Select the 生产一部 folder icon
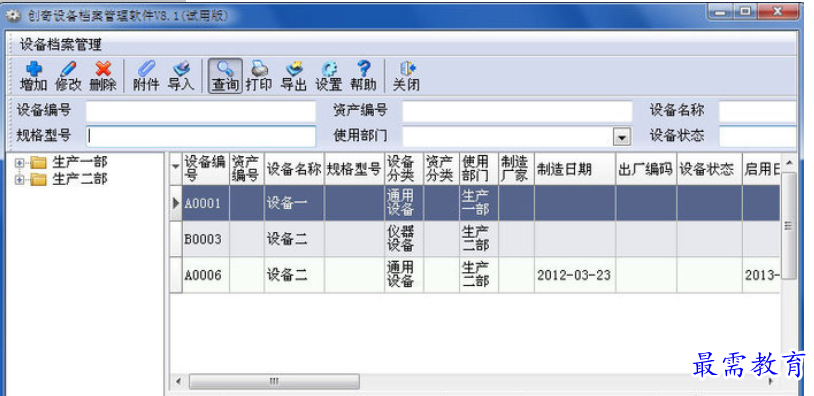Screen dimensions: 814x396 tap(38, 163)
